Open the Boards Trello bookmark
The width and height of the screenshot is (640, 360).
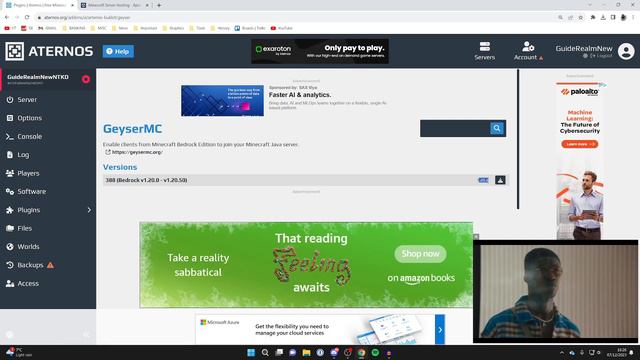(x=250, y=28)
